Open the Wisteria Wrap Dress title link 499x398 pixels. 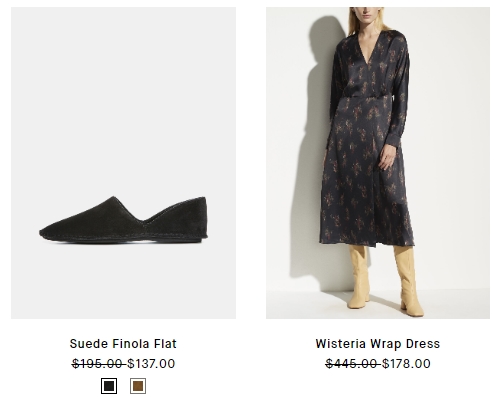click(378, 344)
